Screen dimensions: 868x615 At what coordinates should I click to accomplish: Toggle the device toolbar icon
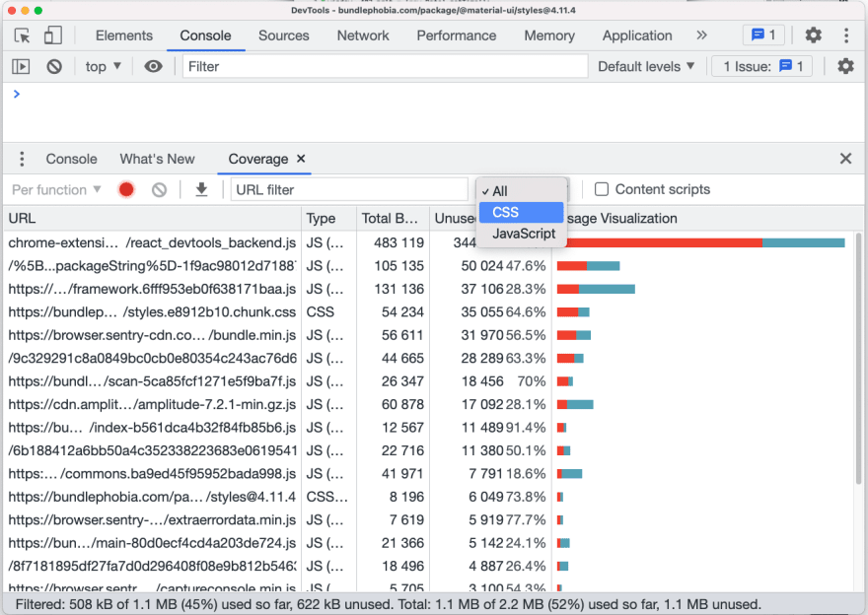[52, 35]
